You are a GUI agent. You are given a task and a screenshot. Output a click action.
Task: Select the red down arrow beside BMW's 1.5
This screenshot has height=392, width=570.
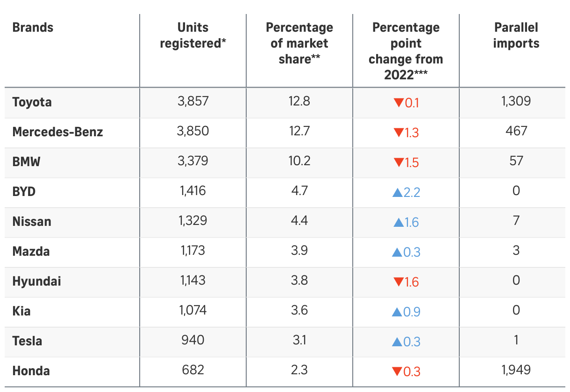tap(399, 163)
